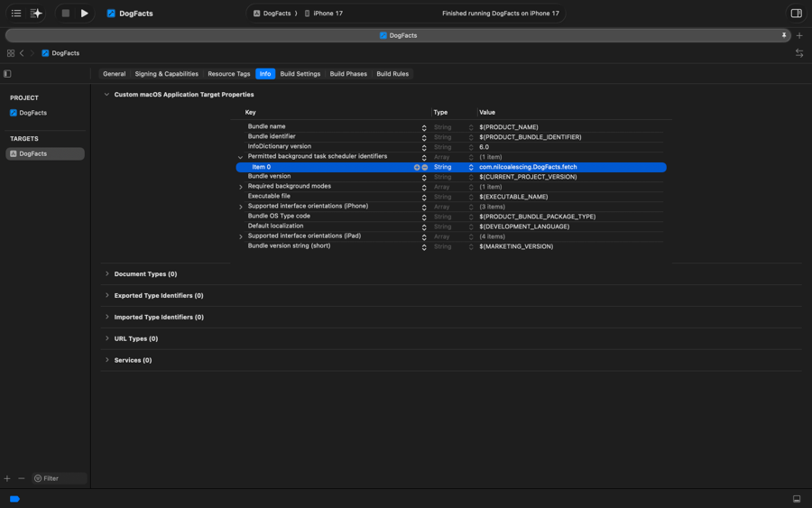Expand Exported Type Identifiers section

(x=106, y=295)
